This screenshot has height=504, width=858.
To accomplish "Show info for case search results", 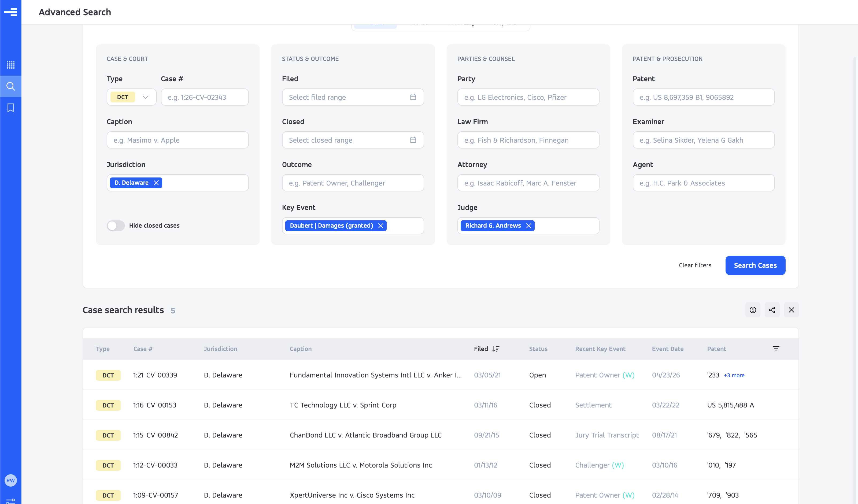I will pos(752,310).
